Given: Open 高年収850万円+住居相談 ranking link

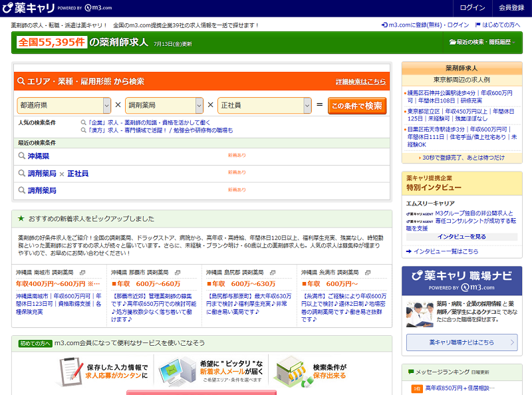Looking at the screenshot, I should point(460,388).
